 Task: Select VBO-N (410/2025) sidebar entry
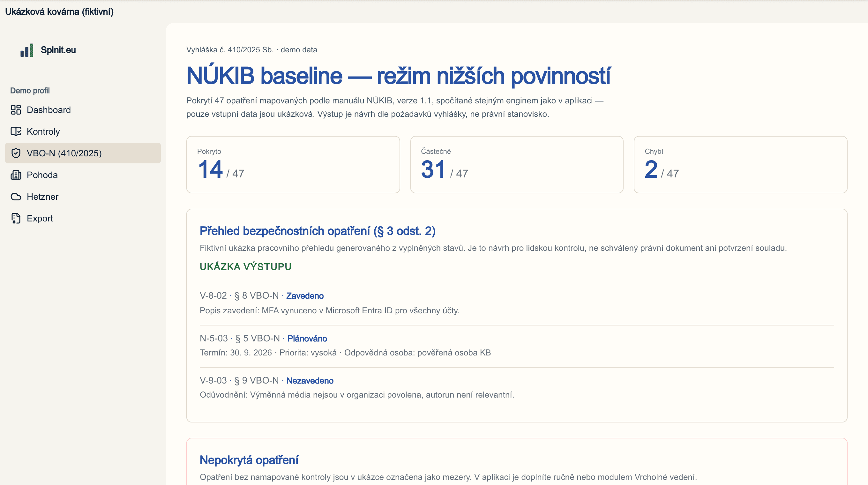click(83, 153)
